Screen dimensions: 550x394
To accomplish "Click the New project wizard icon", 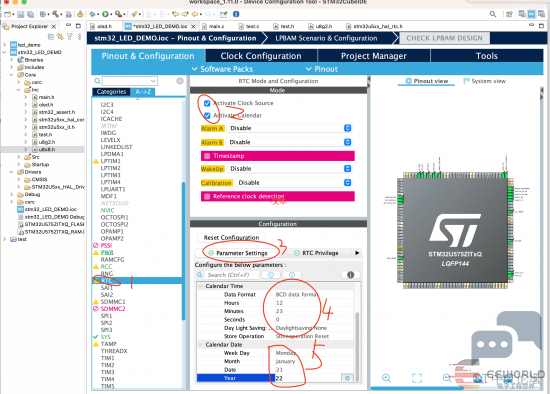I will [7, 14].
